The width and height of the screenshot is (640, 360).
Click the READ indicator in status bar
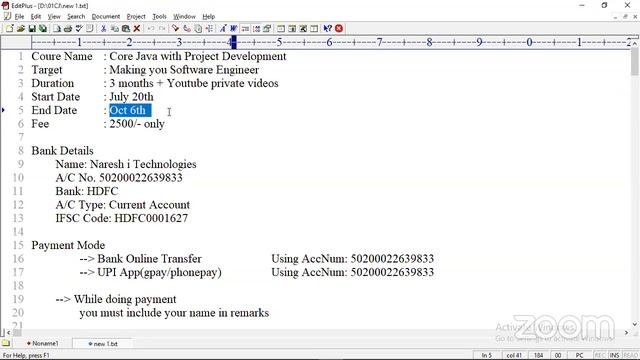[x=630, y=356]
